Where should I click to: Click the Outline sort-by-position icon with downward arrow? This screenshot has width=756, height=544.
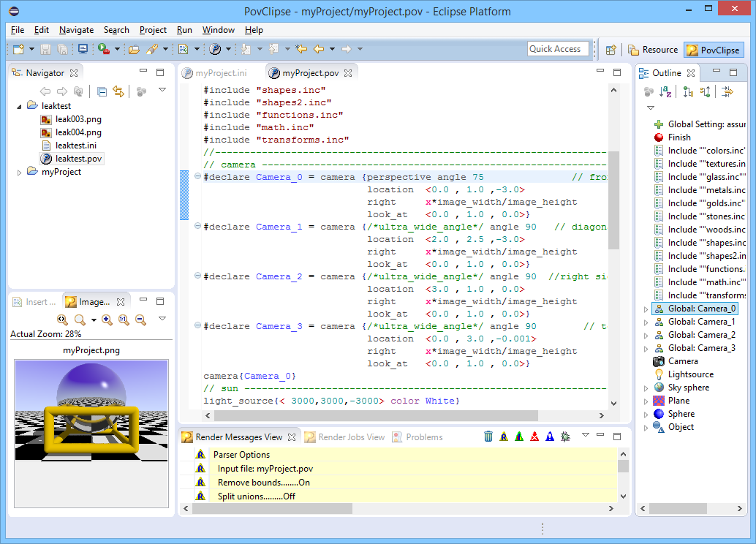tap(688, 91)
